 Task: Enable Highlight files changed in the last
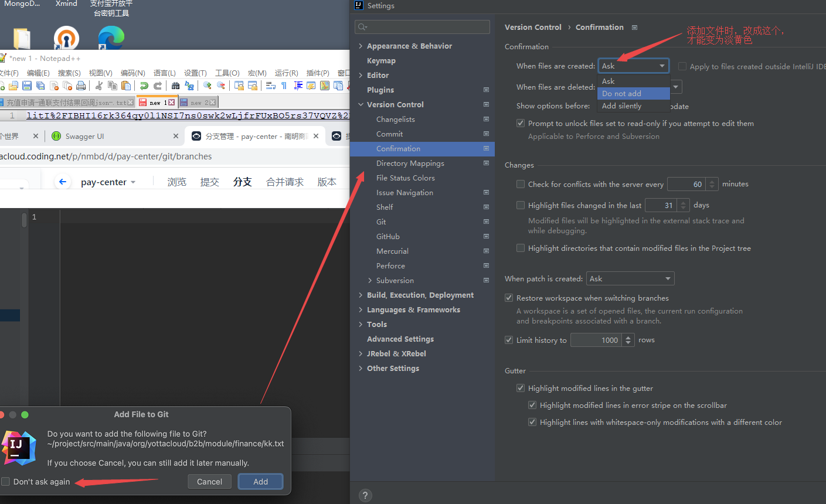[521, 205]
